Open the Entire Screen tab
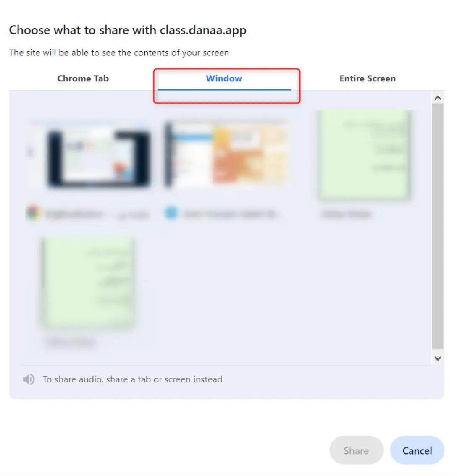 click(x=368, y=78)
